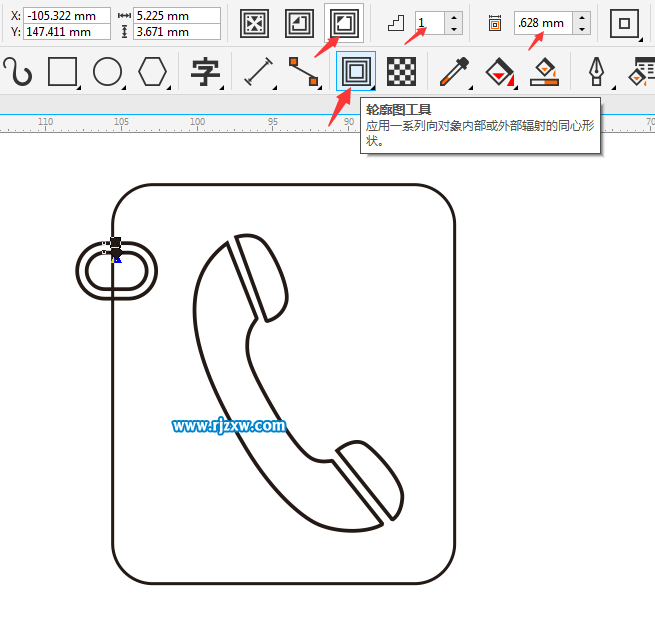This screenshot has width=655, height=623.
Task: Enable the To Center contour option
Action: pos(254,23)
